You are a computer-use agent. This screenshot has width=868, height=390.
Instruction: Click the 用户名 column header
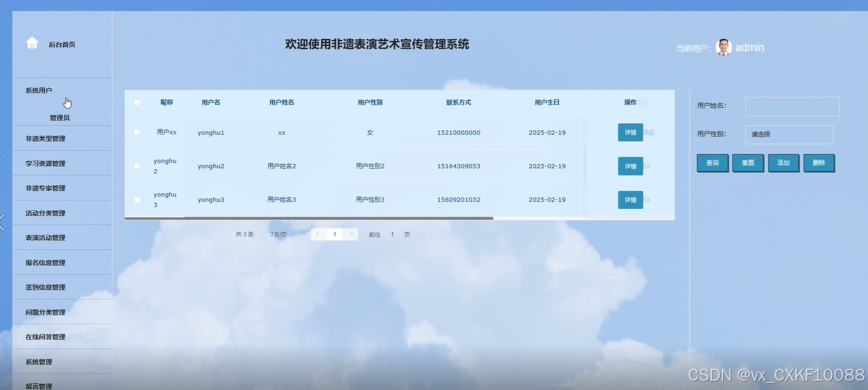(211, 103)
